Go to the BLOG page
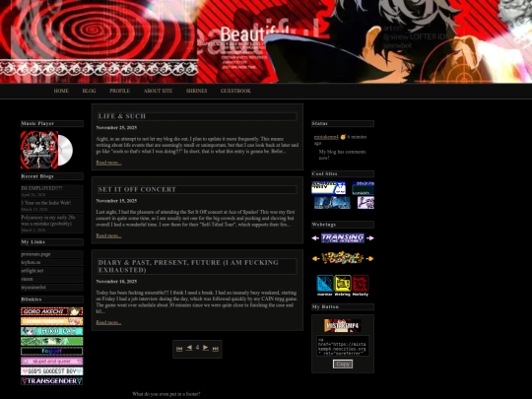Image resolution: width=532 pixels, height=399 pixels. [x=89, y=91]
